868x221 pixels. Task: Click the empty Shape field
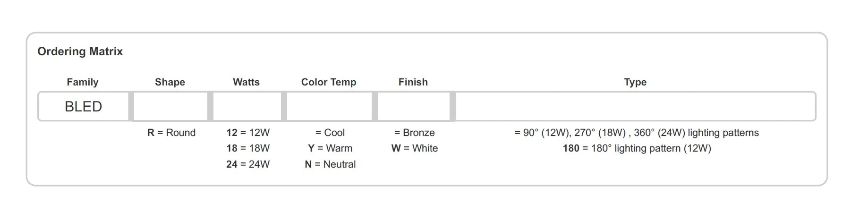pyautogui.click(x=170, y=107)
